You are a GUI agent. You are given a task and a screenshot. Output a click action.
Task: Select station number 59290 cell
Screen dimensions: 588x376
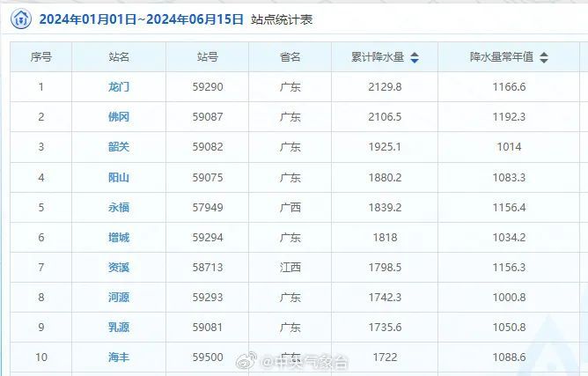(208, 87)
